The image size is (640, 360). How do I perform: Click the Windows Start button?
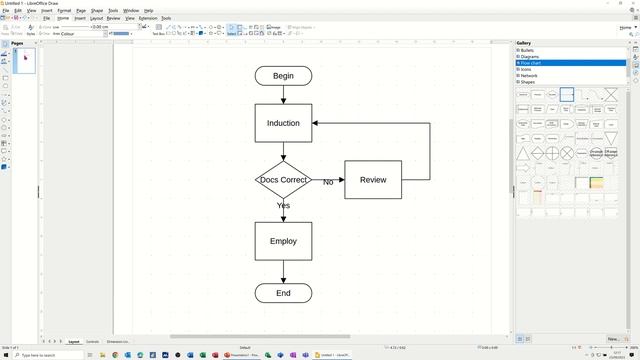(x=6, y=355)
